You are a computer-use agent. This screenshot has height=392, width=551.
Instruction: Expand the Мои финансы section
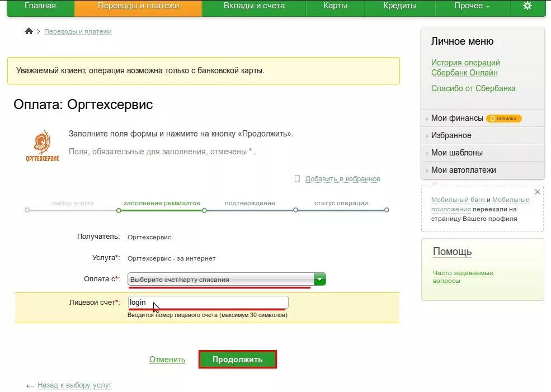tap(457, 118)
